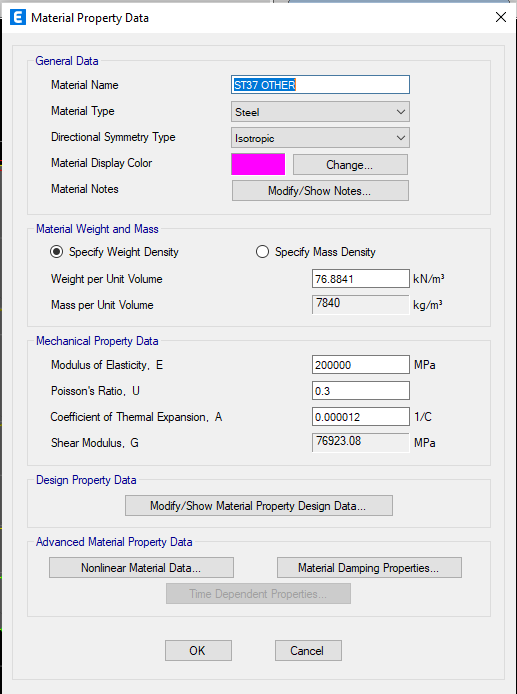Click the Mechanical Property Data heading
The height and width of the screenshot is (694, 517).
pos(97,341)
